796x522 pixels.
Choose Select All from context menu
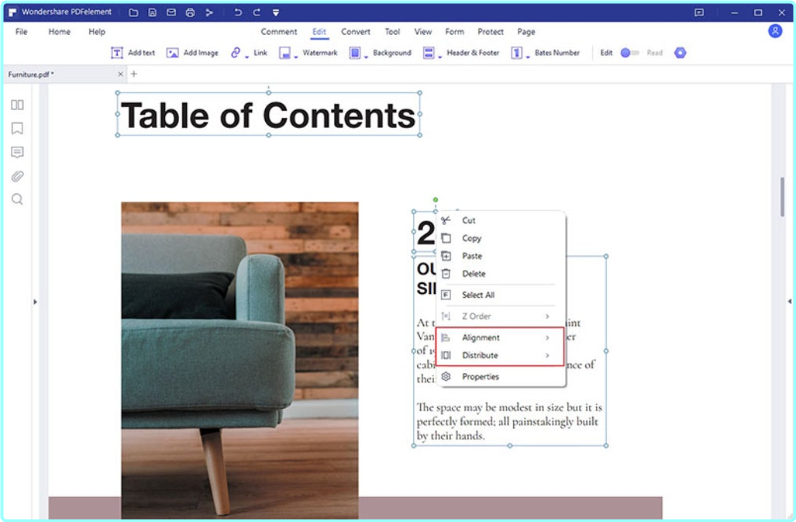tap(501, 295)
